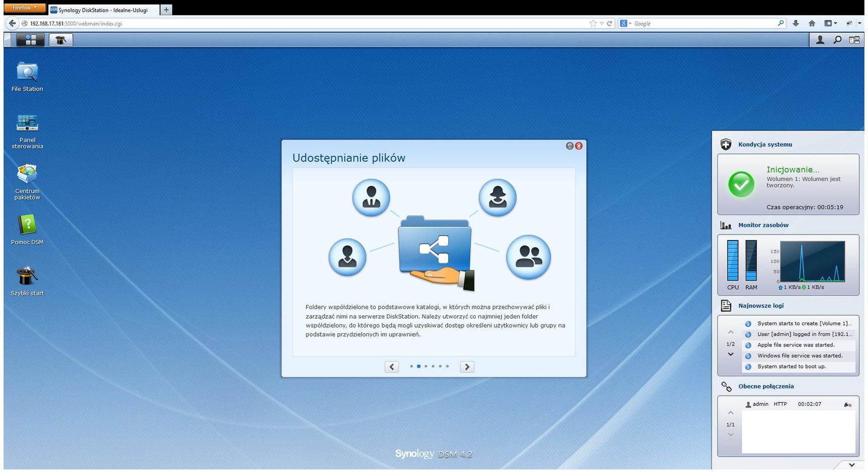Open the Firefox downloads arrow
This screenshot has width=868, height=473.
tap(796, 23)
